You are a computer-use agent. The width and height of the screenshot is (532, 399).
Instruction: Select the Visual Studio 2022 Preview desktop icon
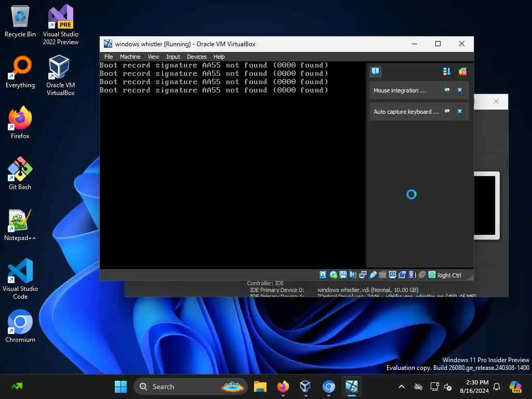pos(61,25)
